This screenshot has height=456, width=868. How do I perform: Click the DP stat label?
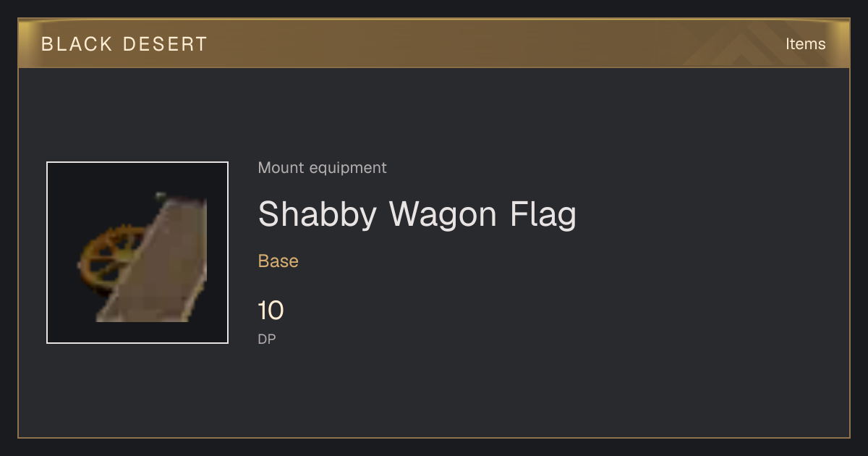(x=267, y=339)
